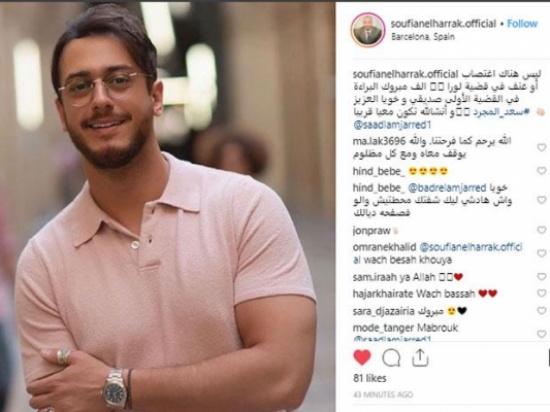Open soufianelharrak.official profile picture

coord(368,30)
